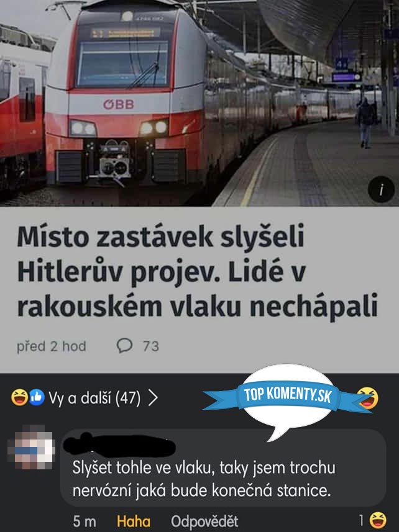Click the blue thumbs-up like icon
The image size is (399, 532).
[37, 397]
